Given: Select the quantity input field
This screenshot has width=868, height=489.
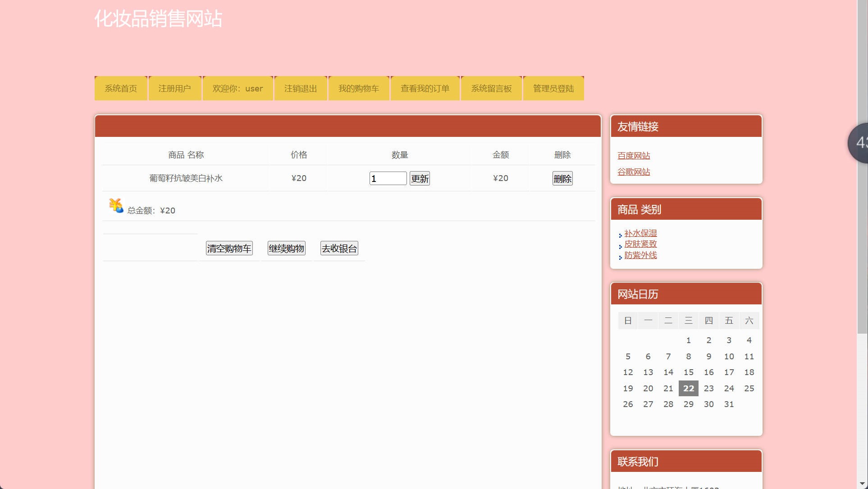Looking at the screenshot, I should coord(388,178).
